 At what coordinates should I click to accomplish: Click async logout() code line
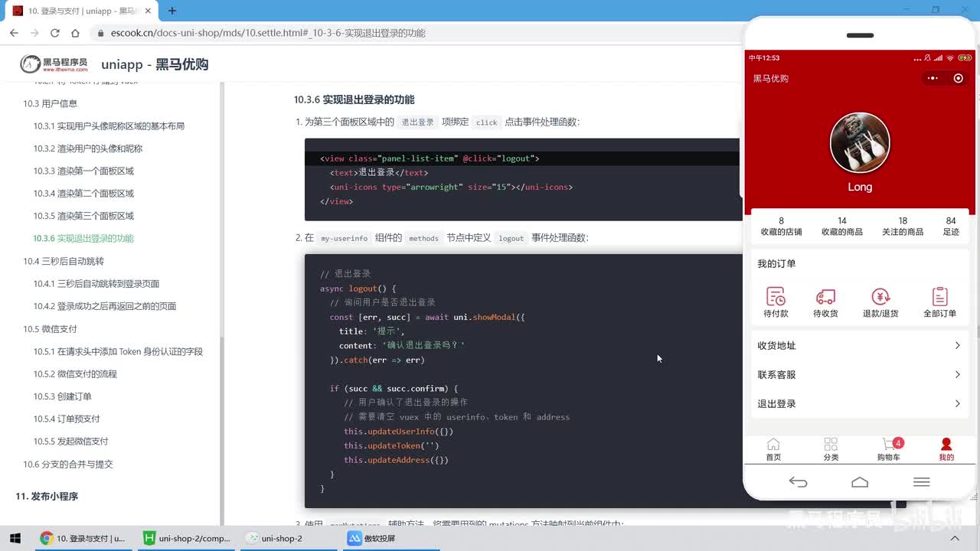[358, 289]
